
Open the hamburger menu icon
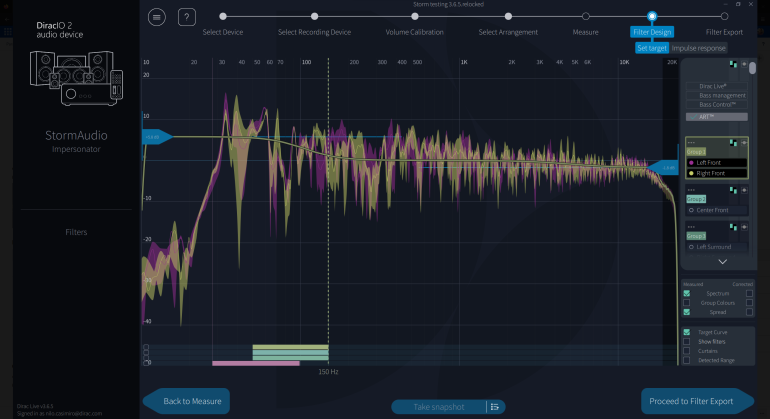157,17
